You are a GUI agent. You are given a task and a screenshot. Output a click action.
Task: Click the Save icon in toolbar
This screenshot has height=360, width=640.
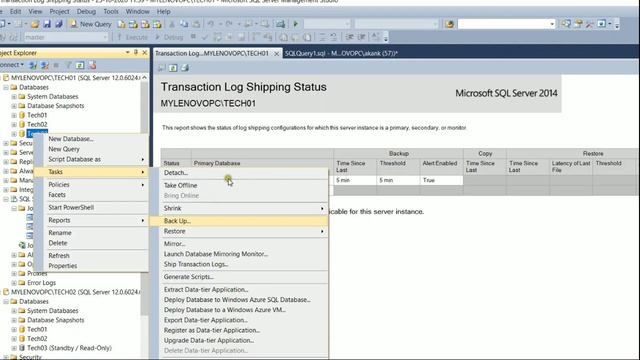(x=47, y=24)
